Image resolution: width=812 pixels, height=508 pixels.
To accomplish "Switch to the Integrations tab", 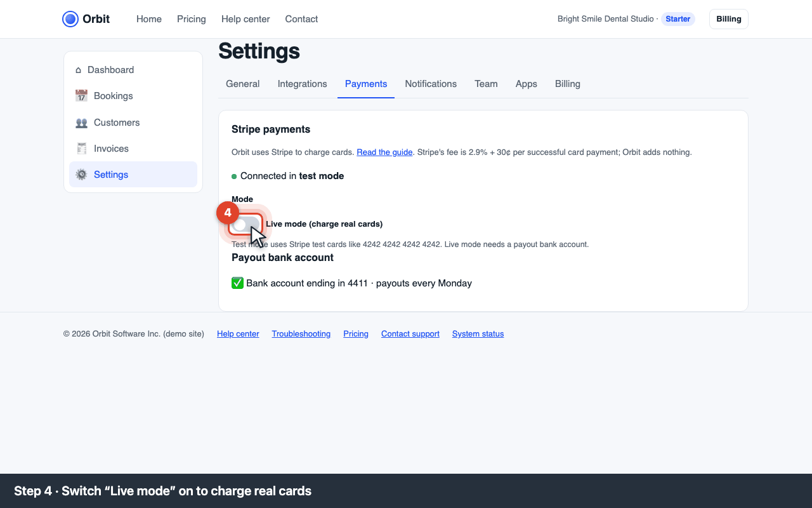I will (x=302, y=84).
